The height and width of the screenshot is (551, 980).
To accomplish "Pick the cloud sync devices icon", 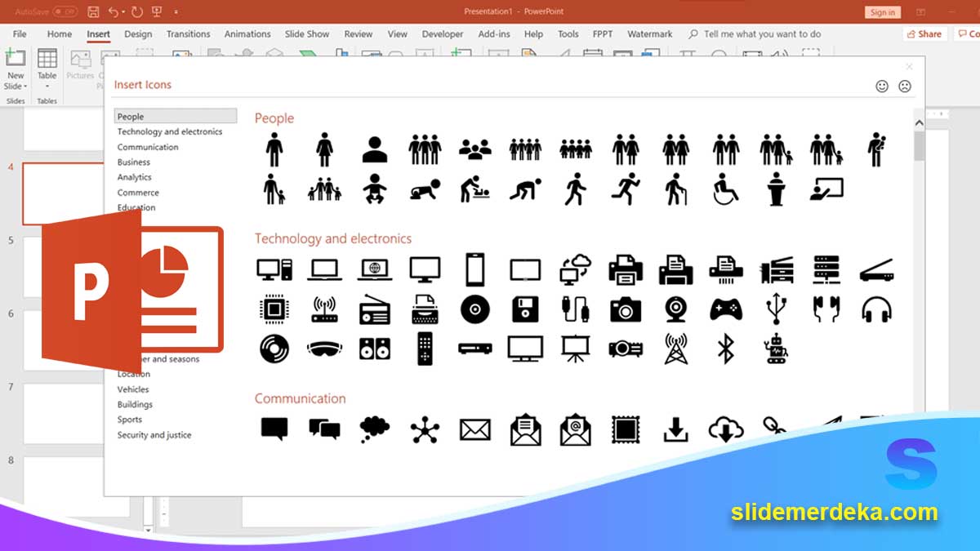I will click(x=575, y=269).
